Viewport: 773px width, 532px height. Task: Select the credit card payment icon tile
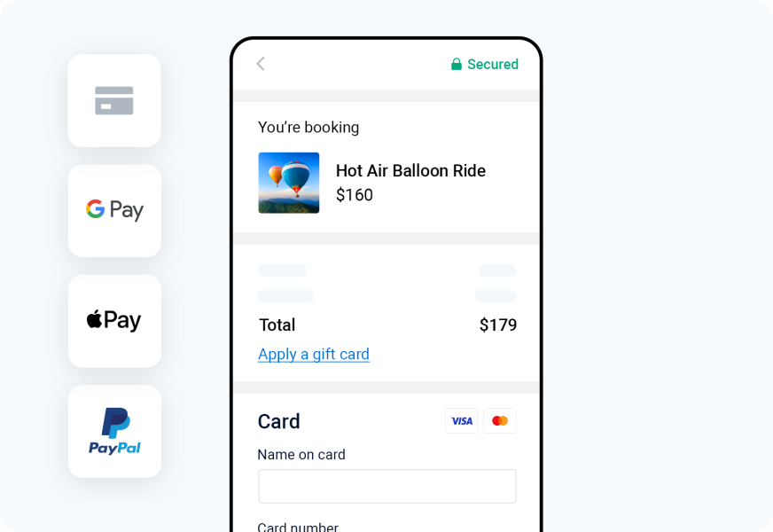click(x=114, y=100)
